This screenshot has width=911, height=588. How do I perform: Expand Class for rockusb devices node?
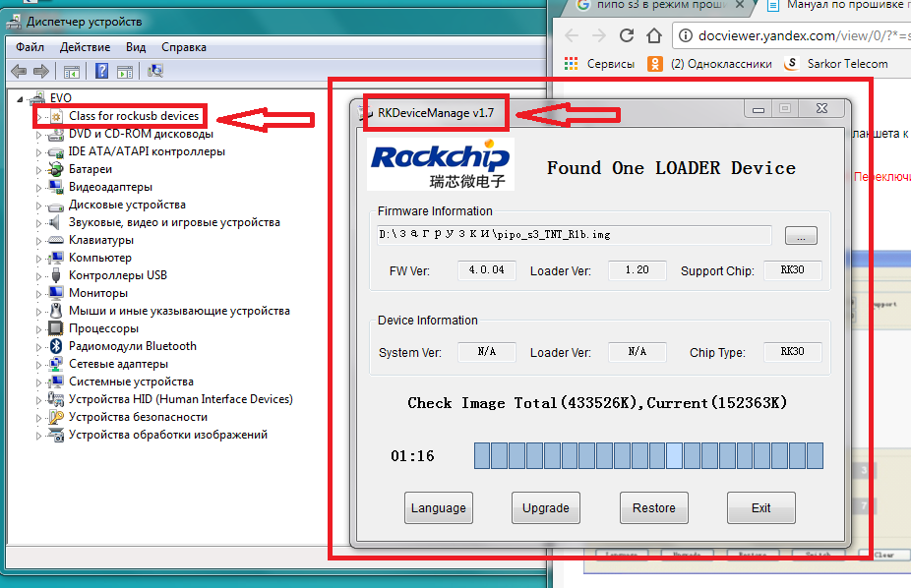click(39, 116)
